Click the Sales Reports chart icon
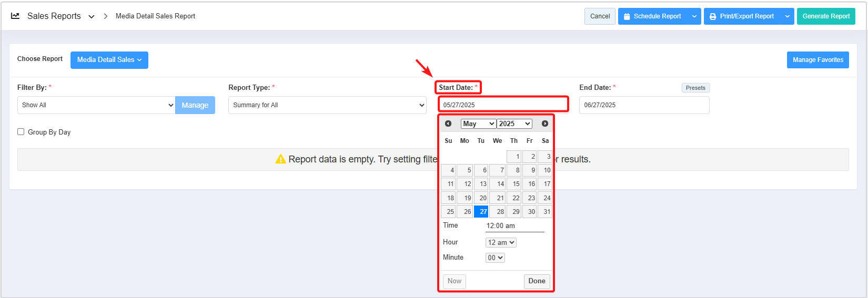Image resolution: width=868 pixels, height=298 pixels. (x=15, y=16)
